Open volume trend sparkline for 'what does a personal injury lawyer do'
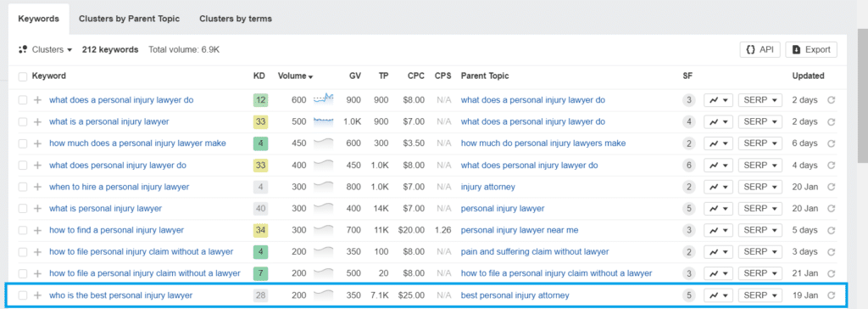 [x=323, y=98]
